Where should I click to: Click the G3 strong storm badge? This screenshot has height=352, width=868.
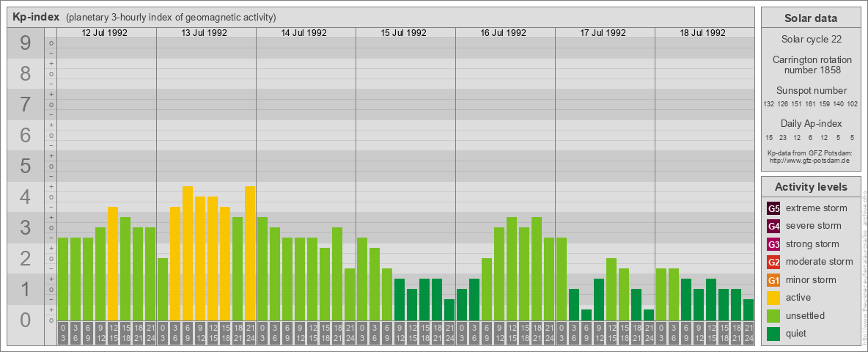773,244
